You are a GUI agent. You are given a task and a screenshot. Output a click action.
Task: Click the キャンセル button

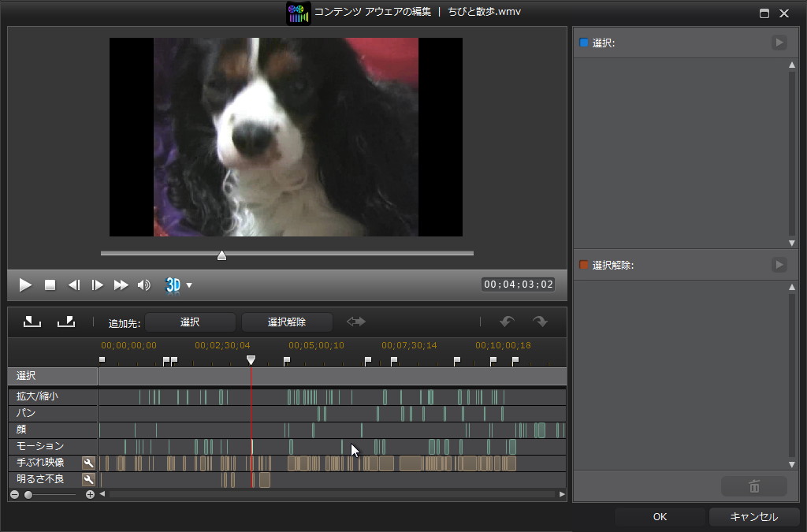point(754,516)
